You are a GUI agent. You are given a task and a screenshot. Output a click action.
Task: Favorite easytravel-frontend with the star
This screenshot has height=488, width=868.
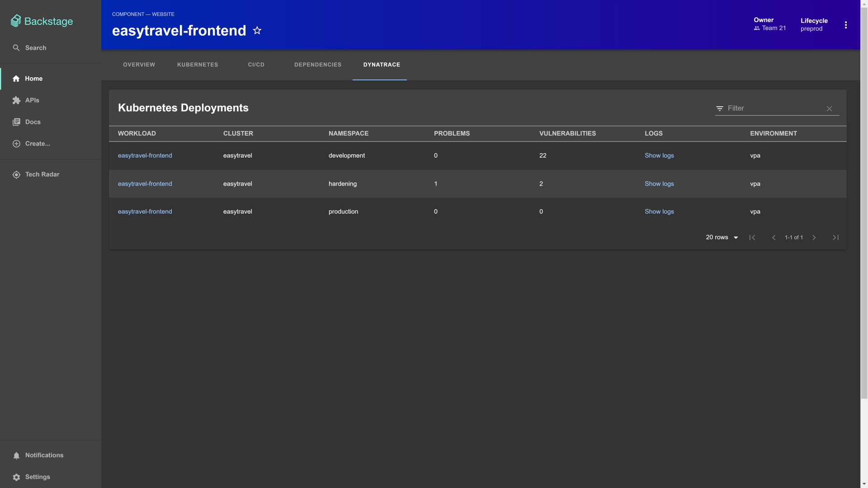tap(257, 31)
